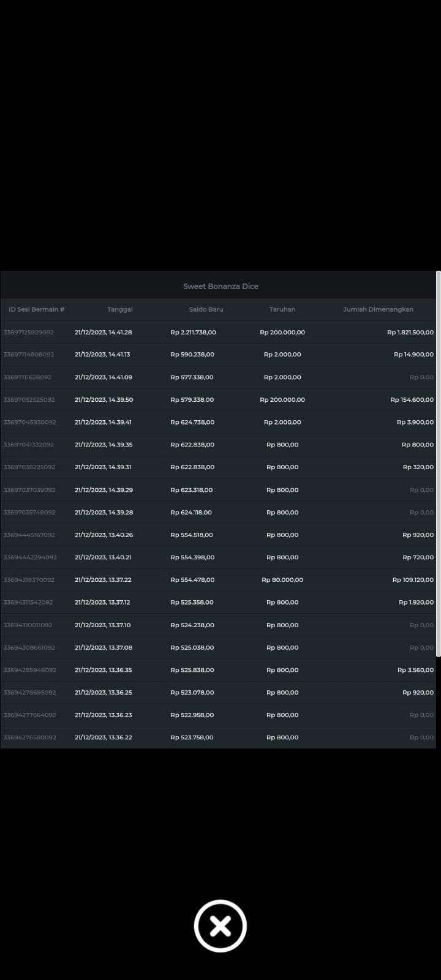Open session ID 33697114808092

[29, 355]
